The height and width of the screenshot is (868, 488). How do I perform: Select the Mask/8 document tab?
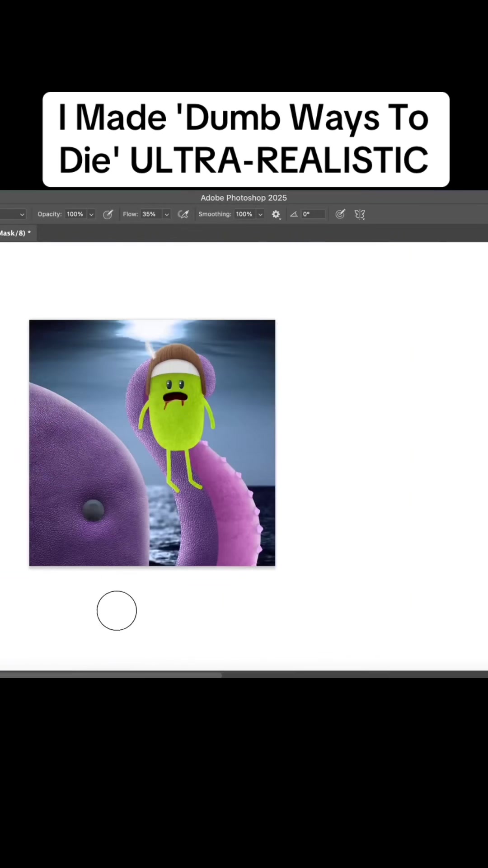(x=18, y=233)
